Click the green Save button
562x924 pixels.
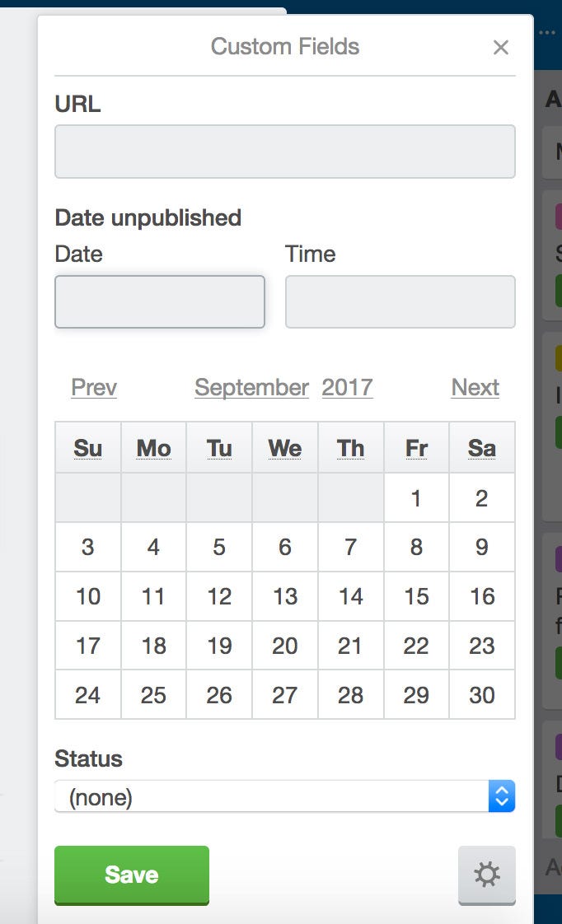pyautogui.click(x=132, y=875)
